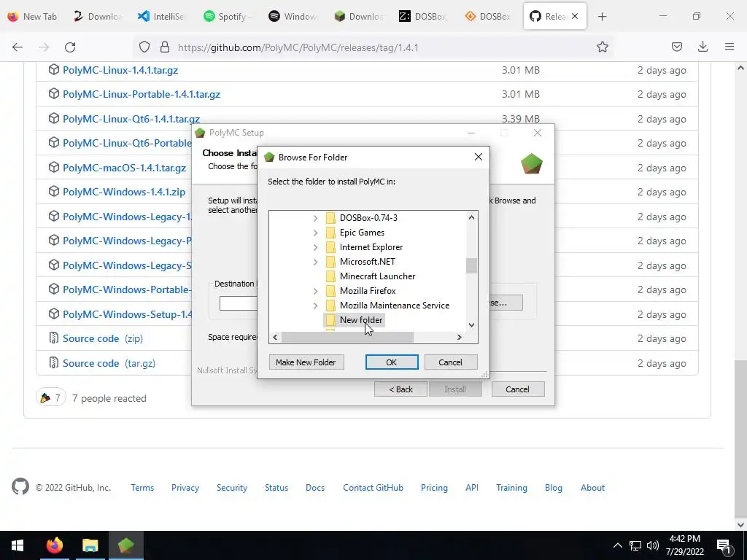The image size is (747, 560).
Task: Expand the Internet Explorer folder
Action: 315,247
